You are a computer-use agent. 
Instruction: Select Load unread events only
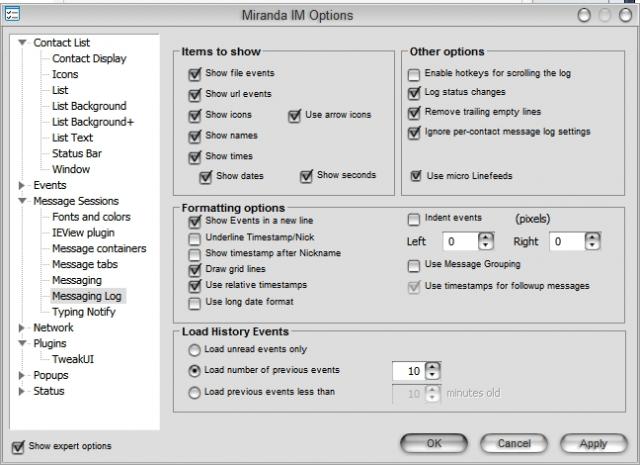[194, 350]
